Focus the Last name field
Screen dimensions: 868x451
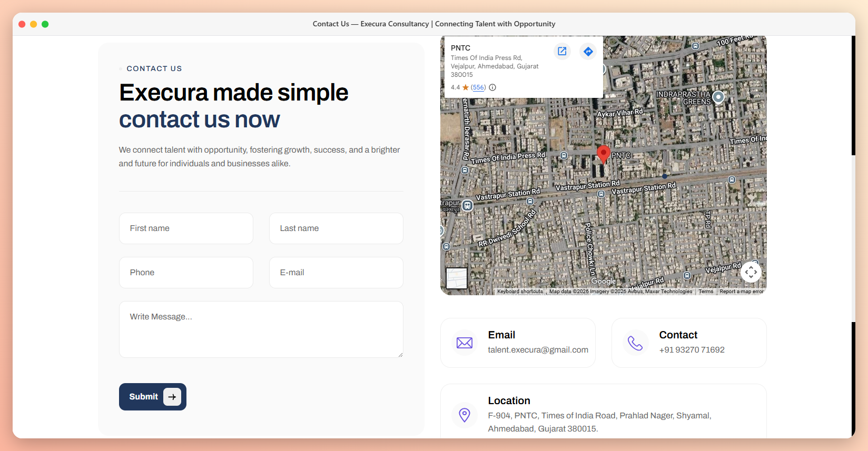[x=336, y=228]
